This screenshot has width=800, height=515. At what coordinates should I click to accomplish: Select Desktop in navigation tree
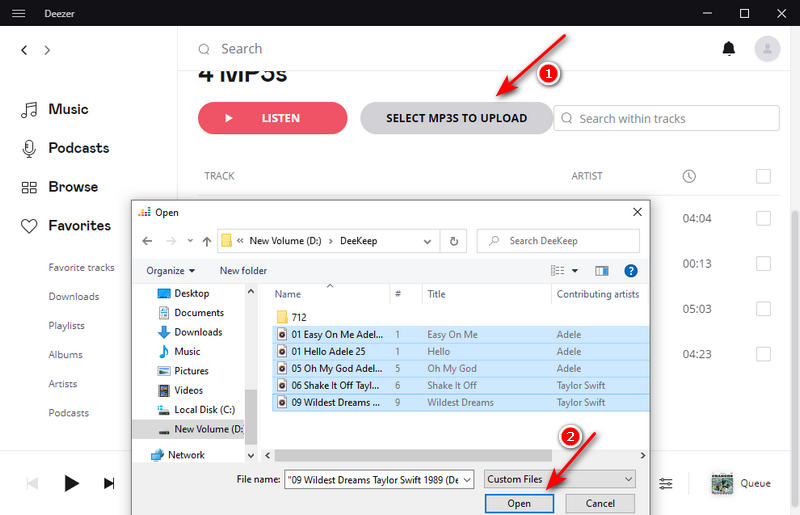tap(184, 293)
